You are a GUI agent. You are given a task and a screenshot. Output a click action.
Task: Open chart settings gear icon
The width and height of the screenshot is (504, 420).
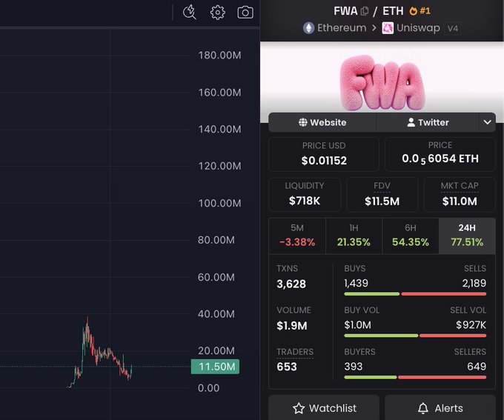tap(218, 13)
